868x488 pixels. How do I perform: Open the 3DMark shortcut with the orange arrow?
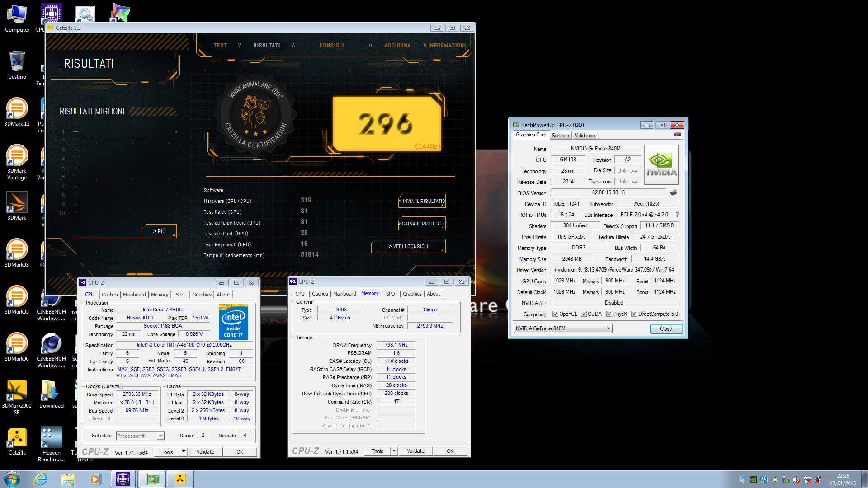point(17,206)
